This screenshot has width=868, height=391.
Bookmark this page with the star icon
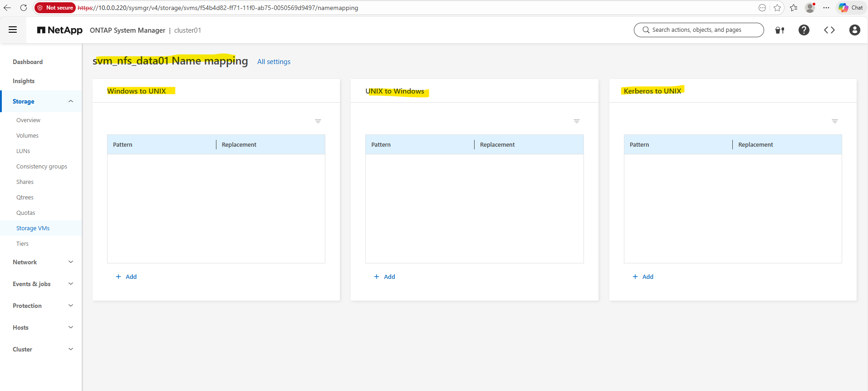tap(777, 8)
